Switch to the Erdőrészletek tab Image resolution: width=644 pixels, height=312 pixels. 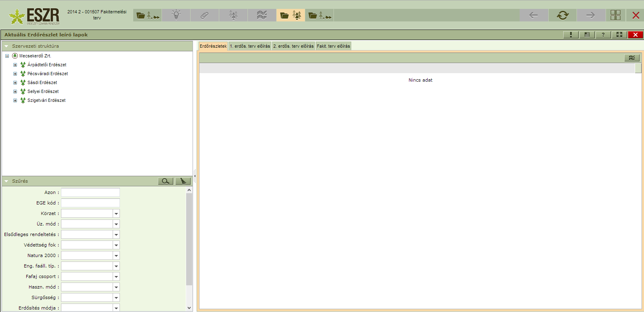(x=213, y=46)
